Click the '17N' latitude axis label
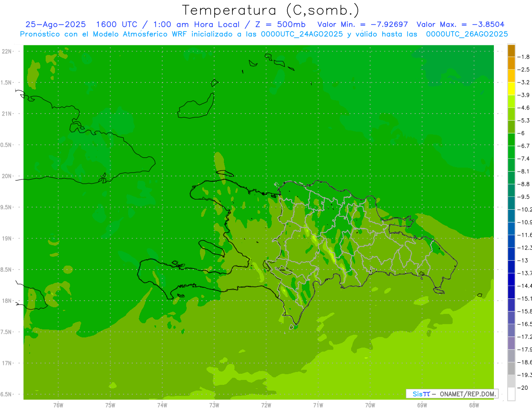This screenshot has width=532, height=411. (x=7, y=363)
